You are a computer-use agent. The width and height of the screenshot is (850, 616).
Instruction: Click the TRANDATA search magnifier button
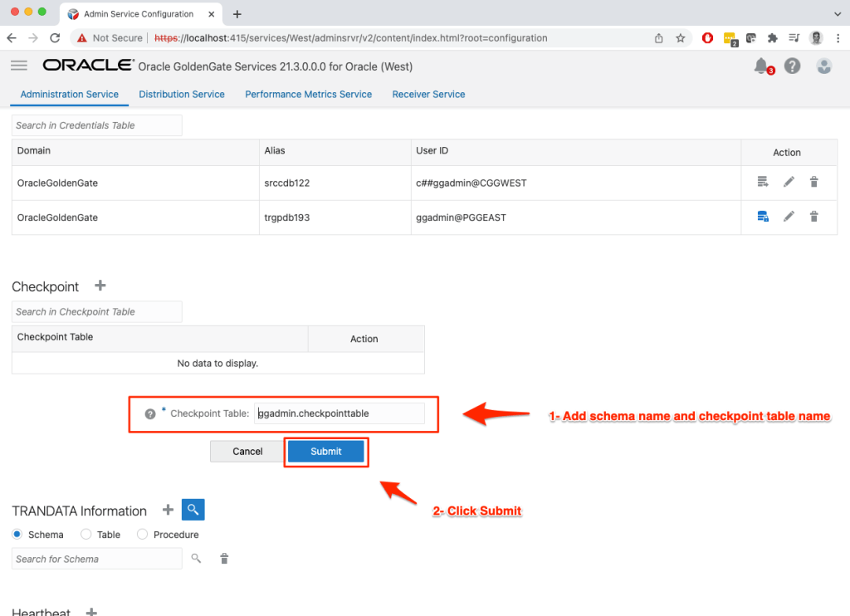(x=193, y=510)
